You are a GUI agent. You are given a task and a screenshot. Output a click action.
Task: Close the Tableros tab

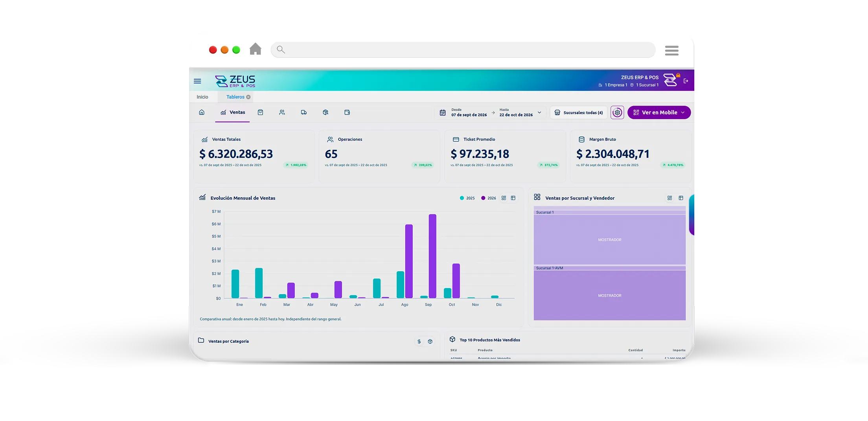248,97
